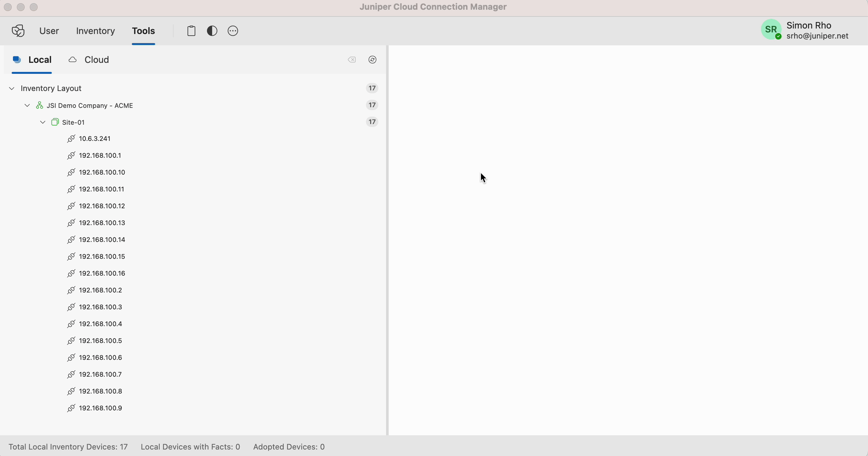Open the User menu
868x456 pixels.
[x=49, y=30]
